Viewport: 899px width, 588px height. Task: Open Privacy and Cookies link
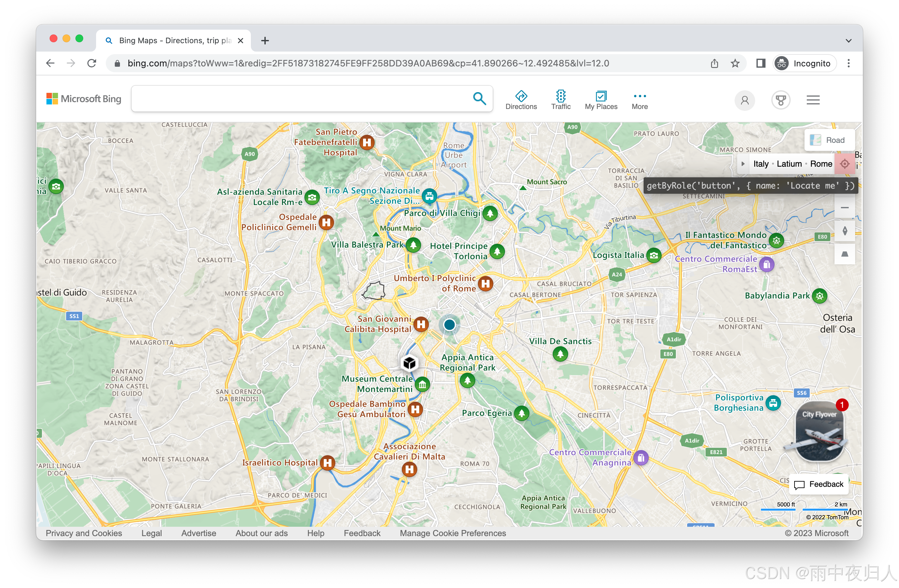84,533
